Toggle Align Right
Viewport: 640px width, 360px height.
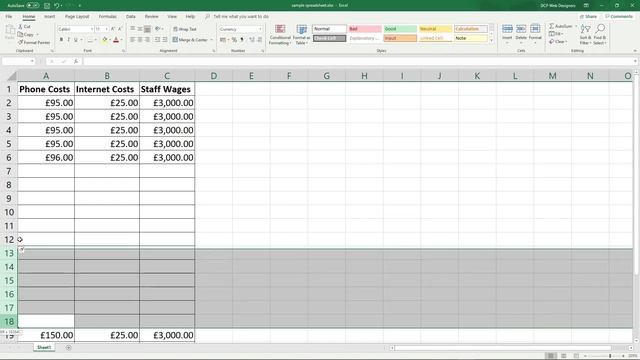pos(147,40)
